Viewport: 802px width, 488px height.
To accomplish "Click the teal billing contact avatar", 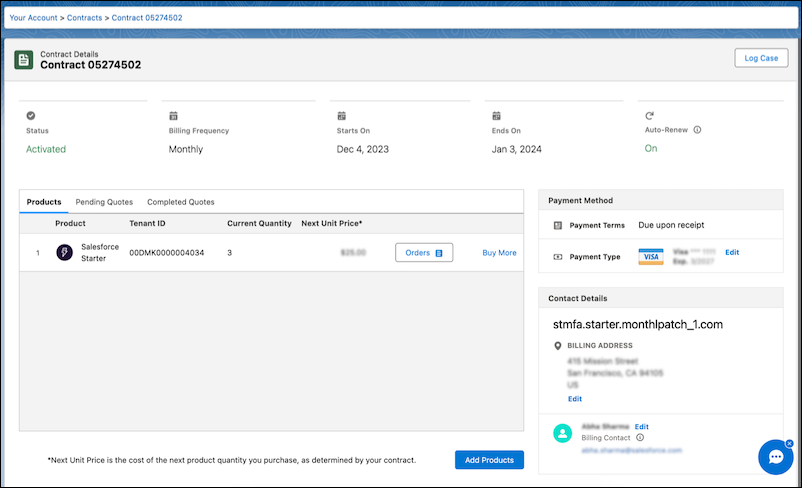I will [563, 433].
